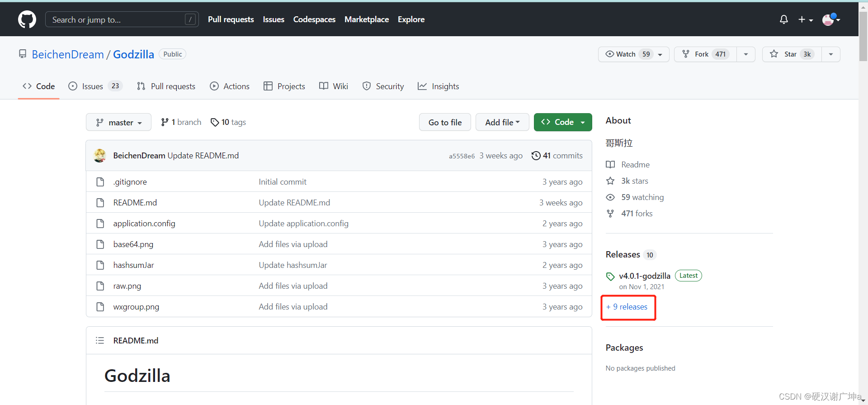
Task: Switch to the Security tab
Action: coord(383,86)
